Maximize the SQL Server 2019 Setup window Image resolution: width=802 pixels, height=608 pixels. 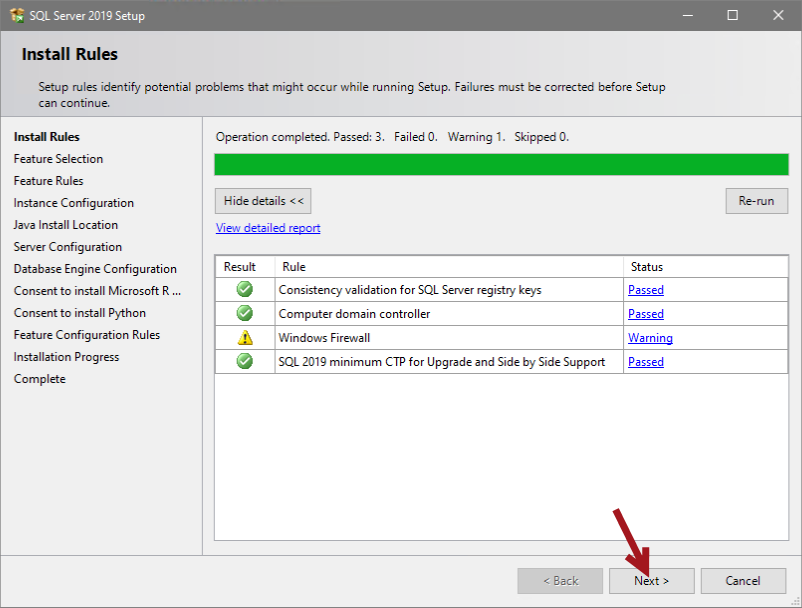tap(732, 15)
